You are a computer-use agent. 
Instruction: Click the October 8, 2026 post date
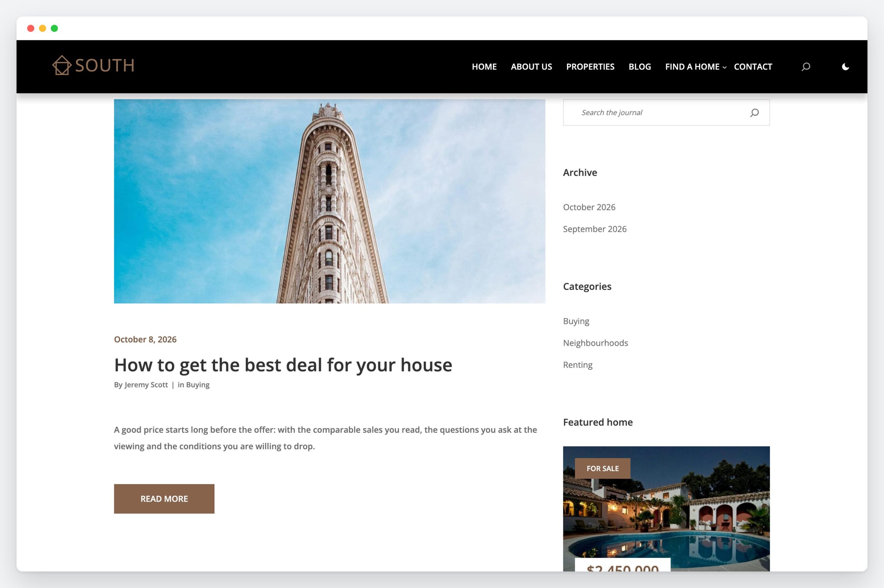click(x=145, y=339)
